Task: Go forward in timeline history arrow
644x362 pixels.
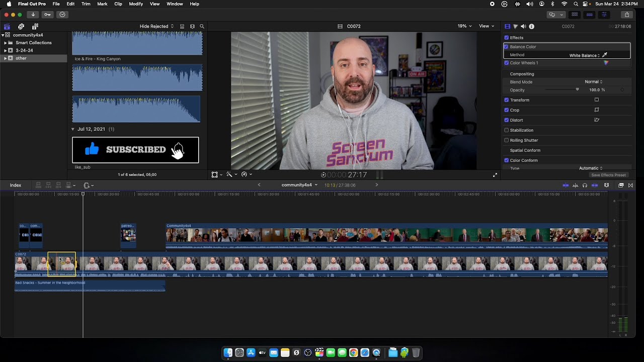Action: (x=376, y=185)
